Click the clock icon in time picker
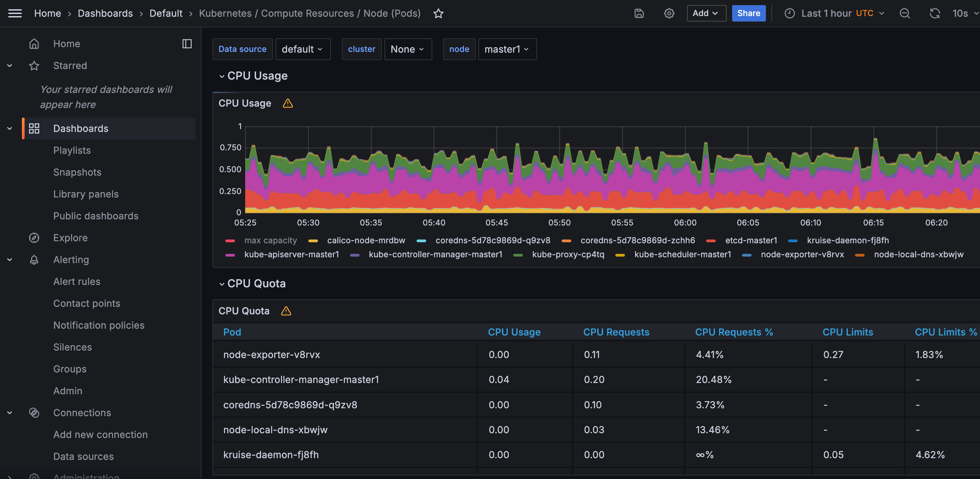 pos(789,13)
